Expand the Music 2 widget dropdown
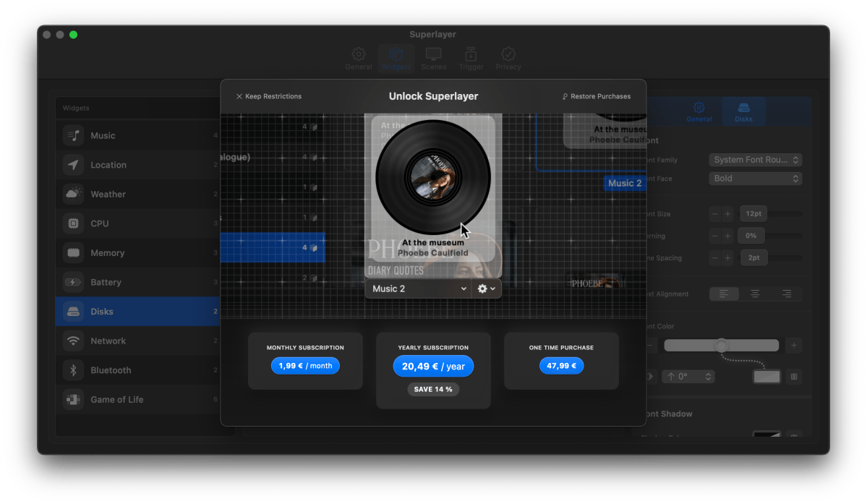The height and width of the screenshot is (504, 867). tap(418, 289)
